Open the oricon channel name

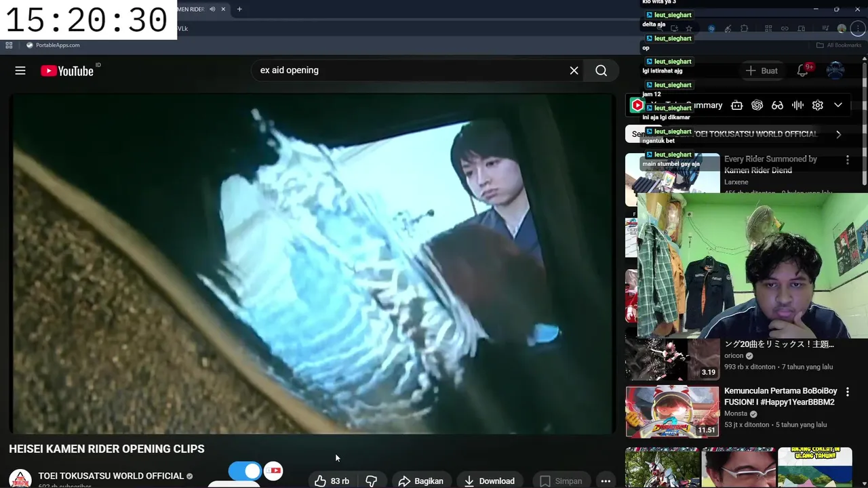[x=734, y=355]
